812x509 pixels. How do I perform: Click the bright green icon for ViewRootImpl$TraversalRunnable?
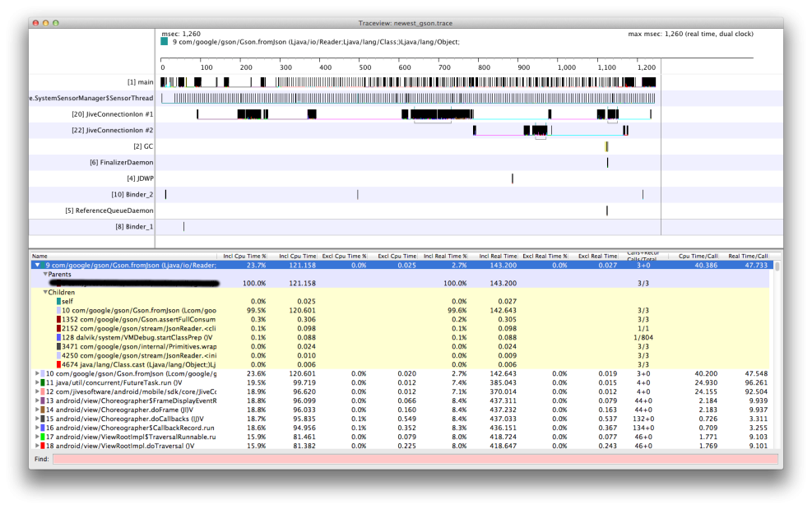(x=42, y=437)
